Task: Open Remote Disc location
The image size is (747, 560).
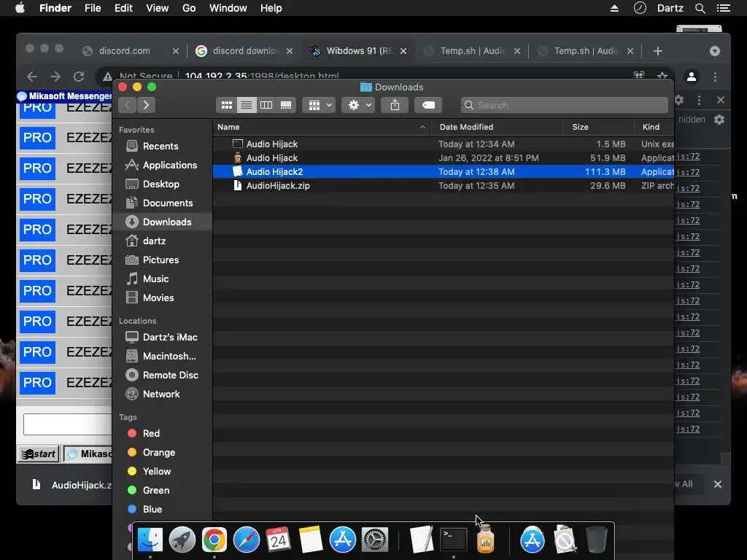Action: click(162, 376)
